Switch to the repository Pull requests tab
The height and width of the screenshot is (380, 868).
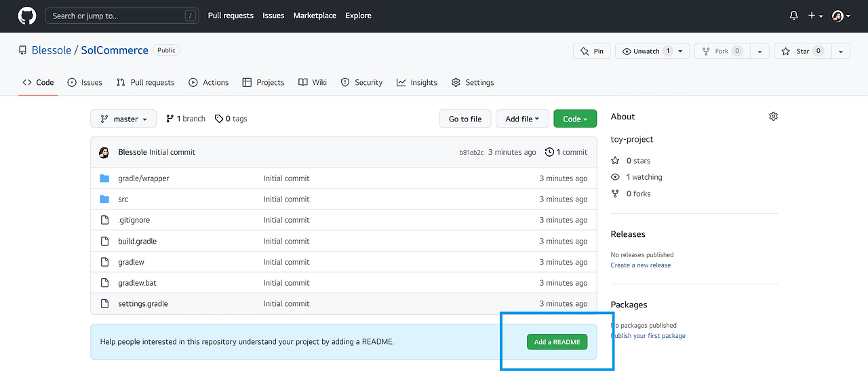point(145,82)
